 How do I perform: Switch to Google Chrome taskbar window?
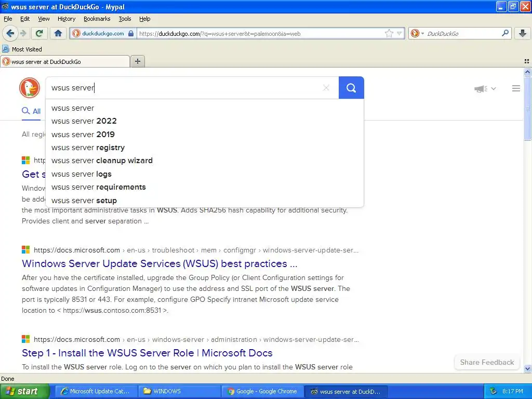point(262,391)
